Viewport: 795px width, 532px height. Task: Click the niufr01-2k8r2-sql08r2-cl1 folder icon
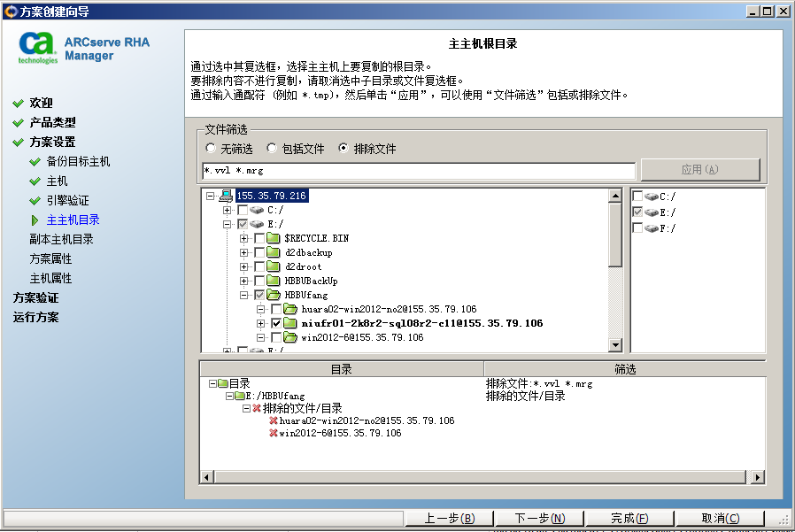tap(290, 323)
